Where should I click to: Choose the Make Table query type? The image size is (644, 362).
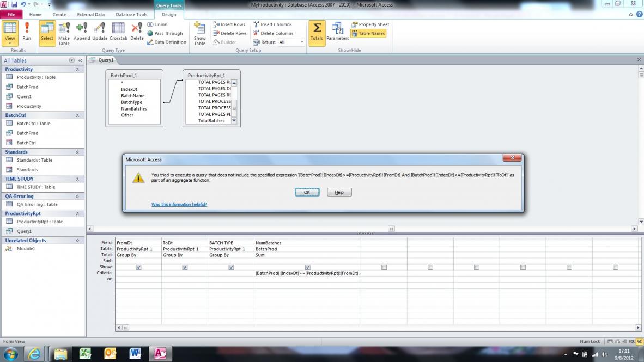(x=64, y=33)
